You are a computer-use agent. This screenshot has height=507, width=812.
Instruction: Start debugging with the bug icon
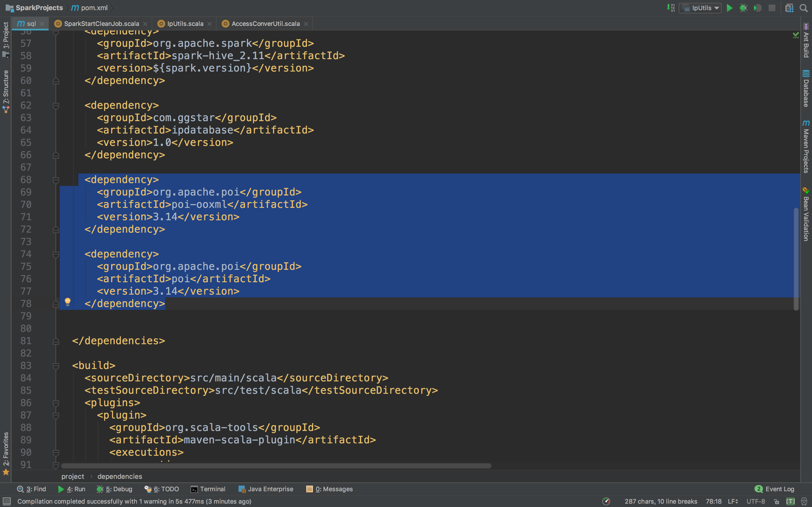[x=743, y=8]
